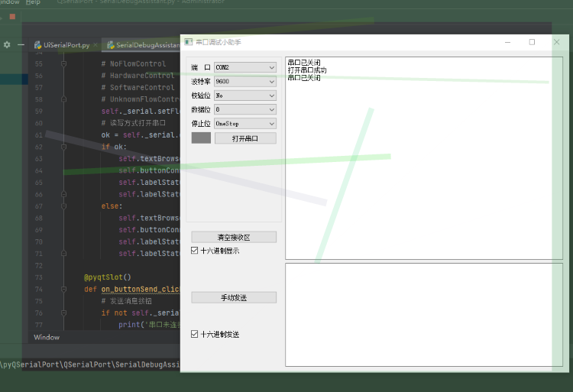Image resolution: width=573 pixels, height=392 pixels.
Task: Open the COM2 port dropdown
Action: (244, 67)
